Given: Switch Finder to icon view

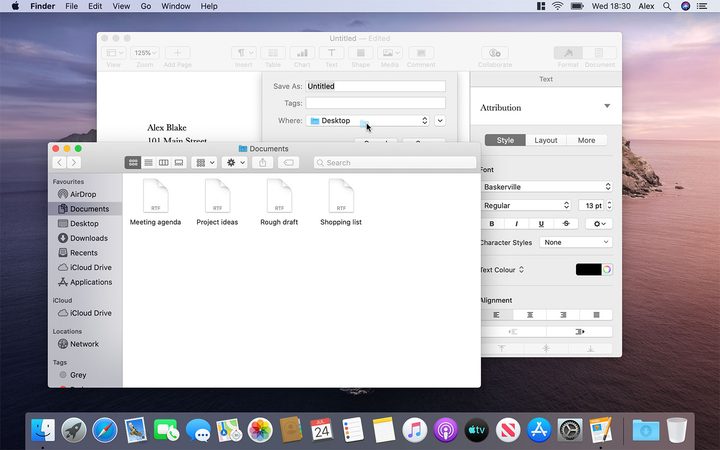Looking at the screenshot, I should point(133,163).
